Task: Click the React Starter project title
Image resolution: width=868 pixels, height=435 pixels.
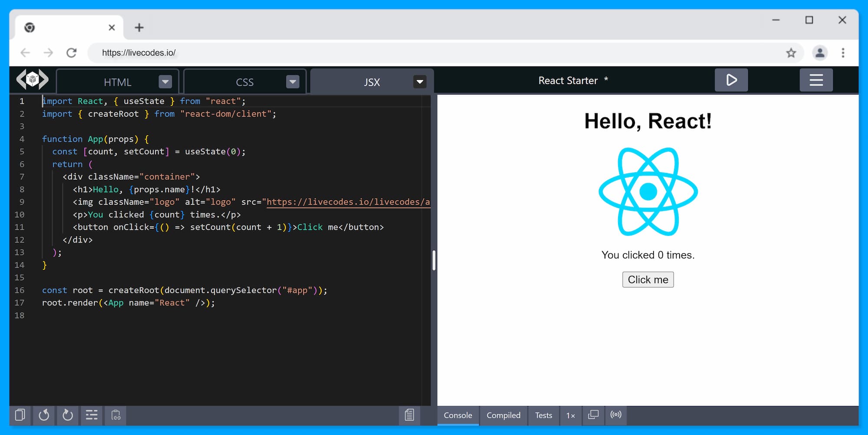Action: pyautogui.click(x=568, y=81)
